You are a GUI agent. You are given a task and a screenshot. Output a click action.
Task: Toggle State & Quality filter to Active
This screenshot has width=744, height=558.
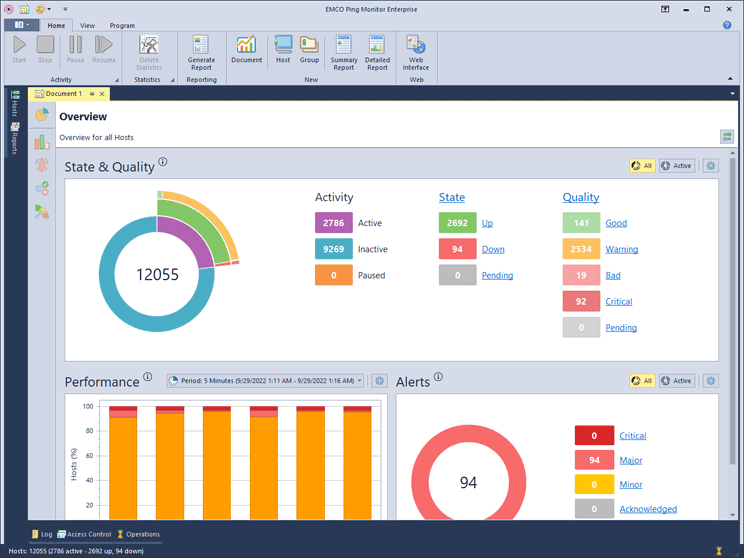point(676,166)
